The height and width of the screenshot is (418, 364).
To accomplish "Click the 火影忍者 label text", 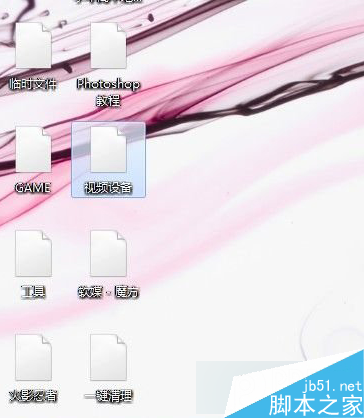I will click(x=33, y=396).
